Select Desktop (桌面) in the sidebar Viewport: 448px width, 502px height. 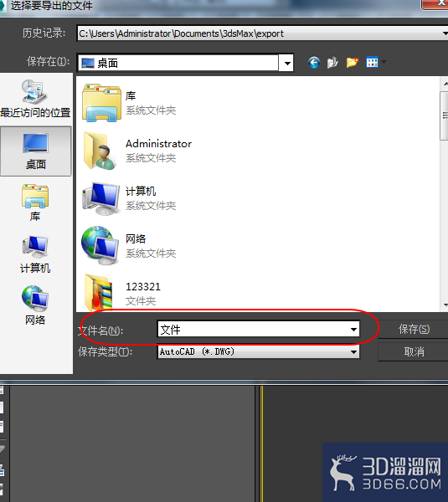coord(35,151)
